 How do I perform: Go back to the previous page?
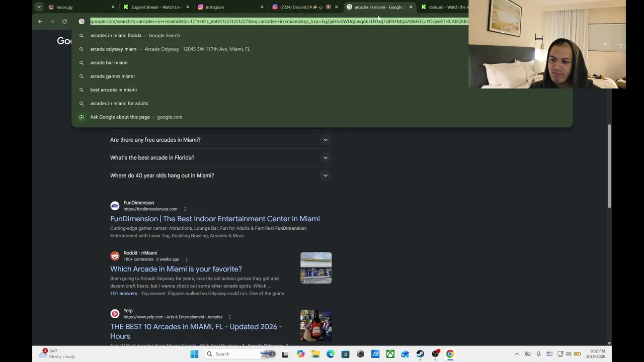40,22
